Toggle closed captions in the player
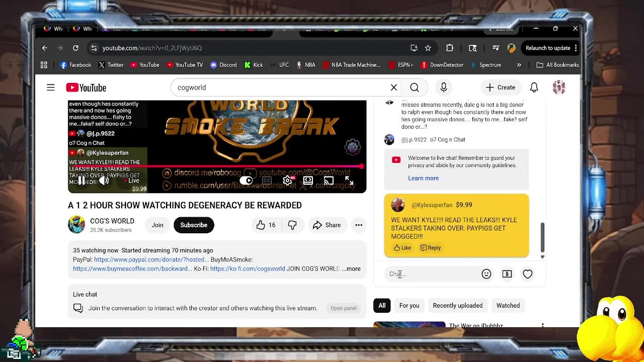The width and height of the screenshot is (644, 362). [267, 180]
